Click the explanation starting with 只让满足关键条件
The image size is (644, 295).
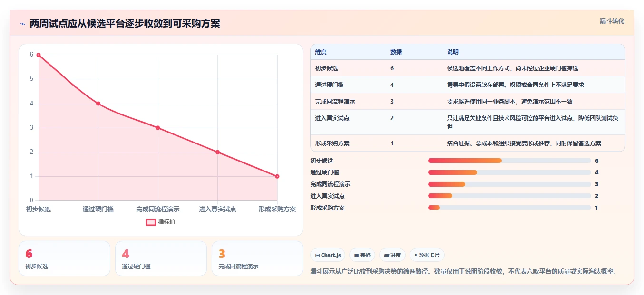[x=532, y=122]
